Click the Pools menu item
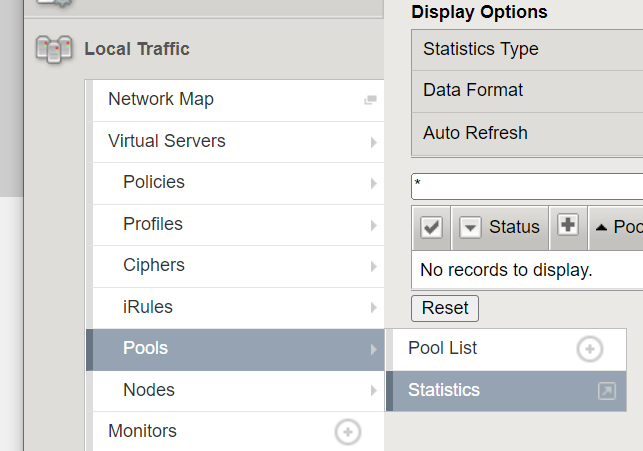The image size is (643, 451). click(145, 348)
